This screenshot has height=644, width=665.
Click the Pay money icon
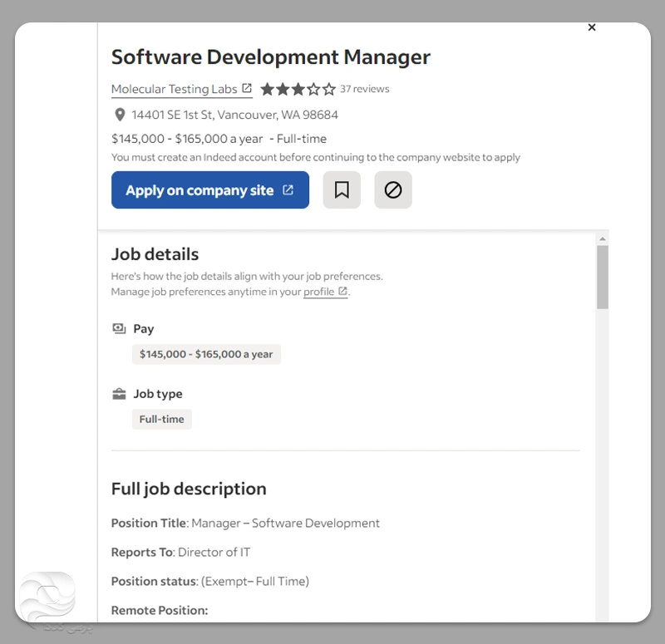(119, 329)
